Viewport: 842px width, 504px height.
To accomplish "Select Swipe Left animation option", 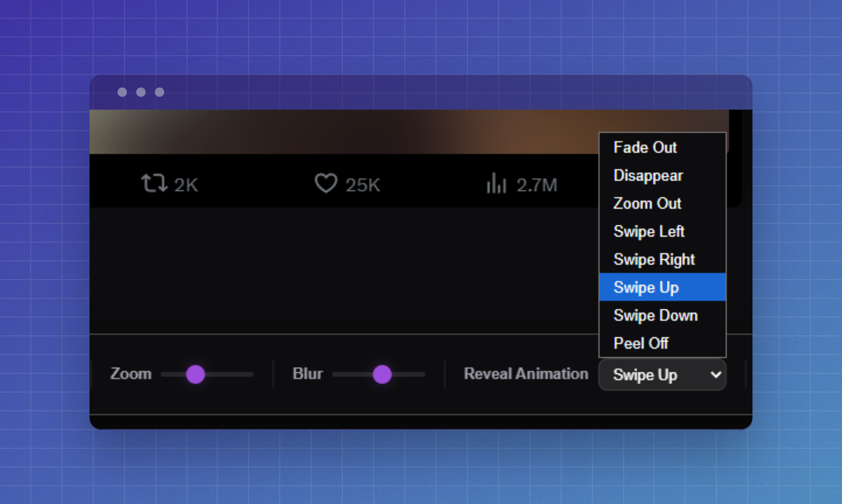I will click(x=649, y=232).
